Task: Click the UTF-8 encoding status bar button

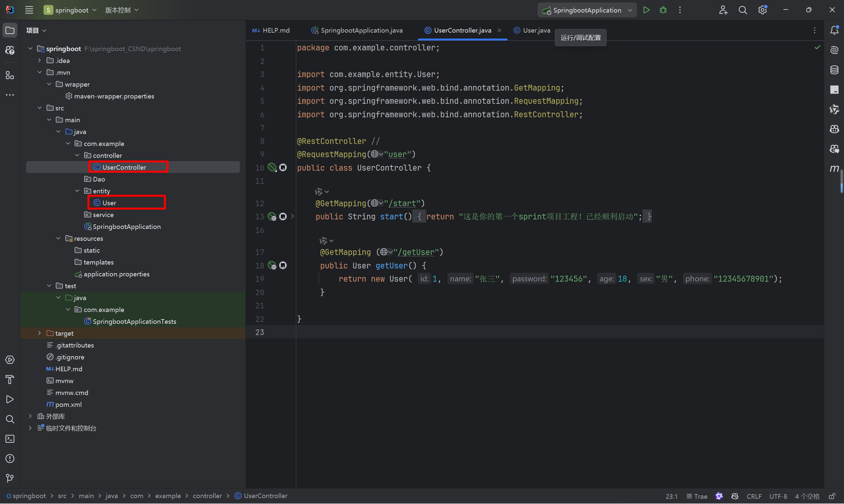Action: pyautogui.click(x=778, y=496)
